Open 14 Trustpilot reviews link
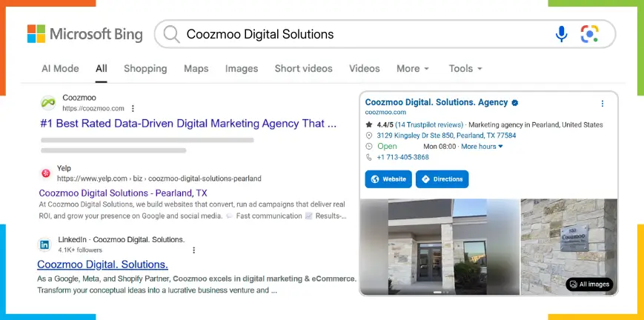This screenshot has height=320, width=644. [x=429, y=125]
